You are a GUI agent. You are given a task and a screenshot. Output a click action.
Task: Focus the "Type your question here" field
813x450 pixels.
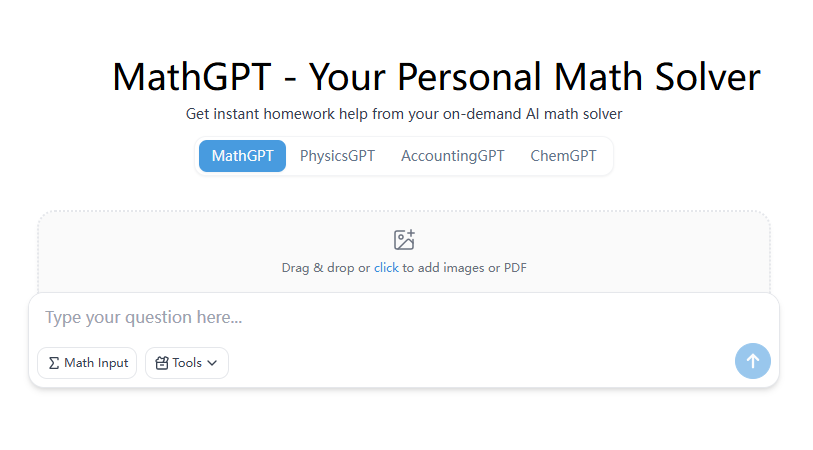point(380,318)
